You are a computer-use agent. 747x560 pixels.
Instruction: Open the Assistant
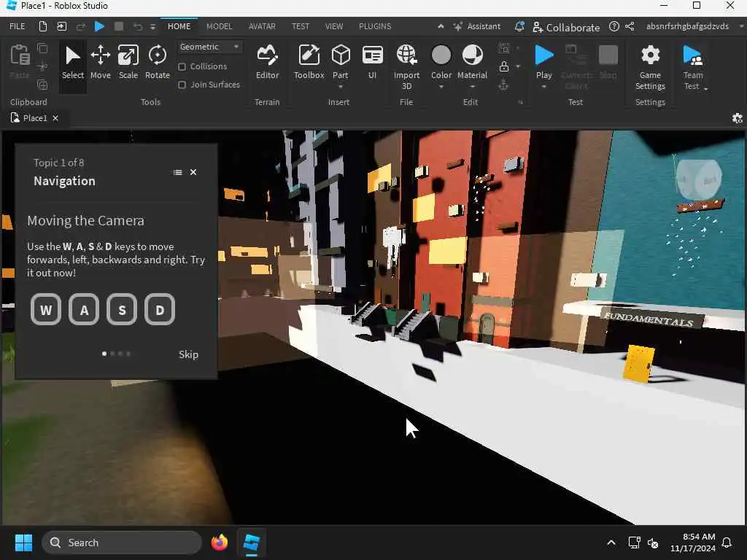(x=477, y=26)
